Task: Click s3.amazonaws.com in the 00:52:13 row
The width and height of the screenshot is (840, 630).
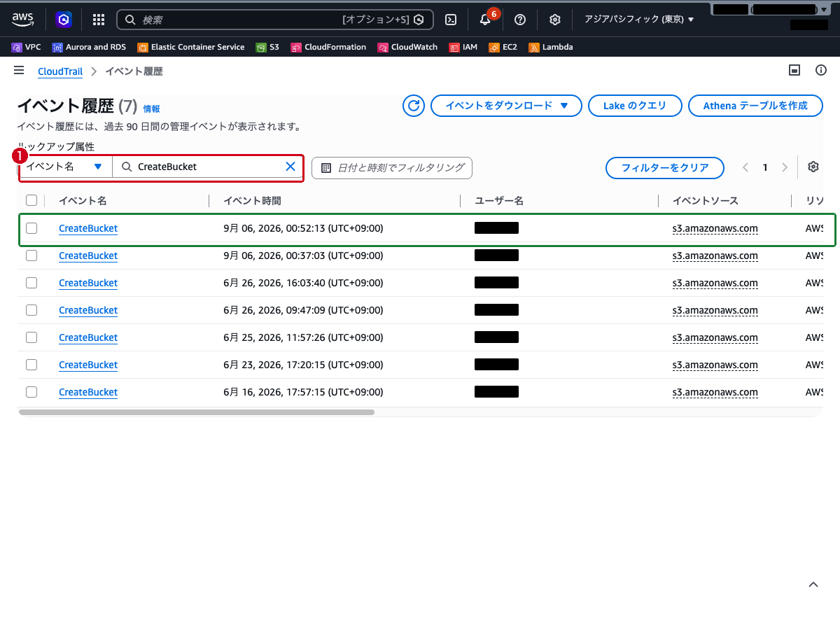Action: coord(715,228)
